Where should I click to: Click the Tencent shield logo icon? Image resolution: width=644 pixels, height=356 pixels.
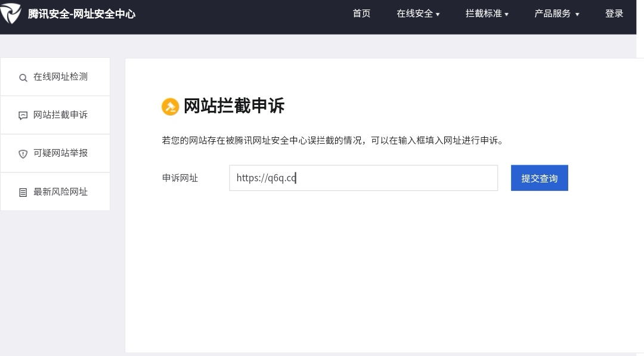click(x=11, y=13)
